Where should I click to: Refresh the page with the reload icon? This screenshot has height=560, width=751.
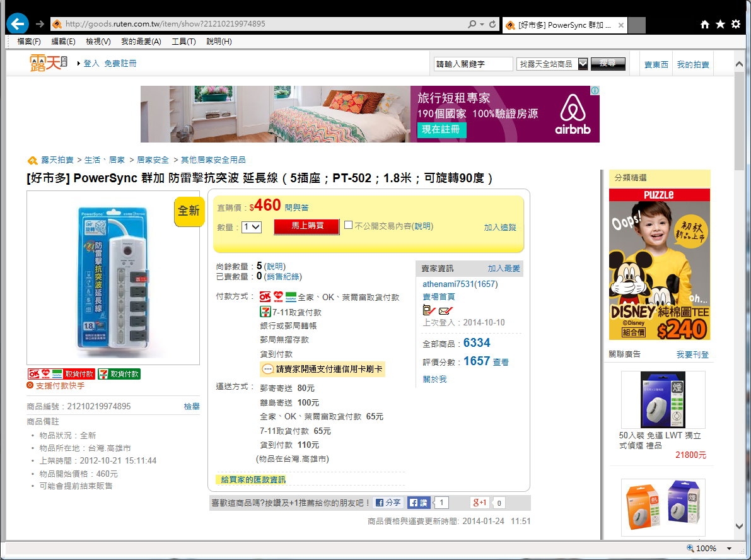(492, 24)
